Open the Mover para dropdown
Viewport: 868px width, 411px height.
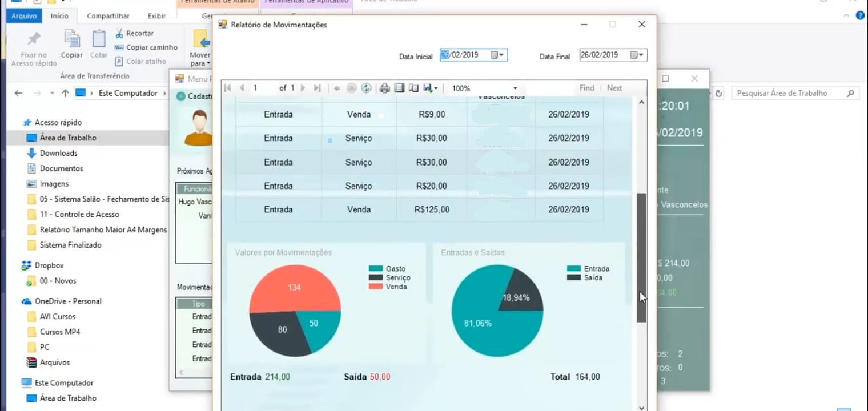tap(200, 48)
